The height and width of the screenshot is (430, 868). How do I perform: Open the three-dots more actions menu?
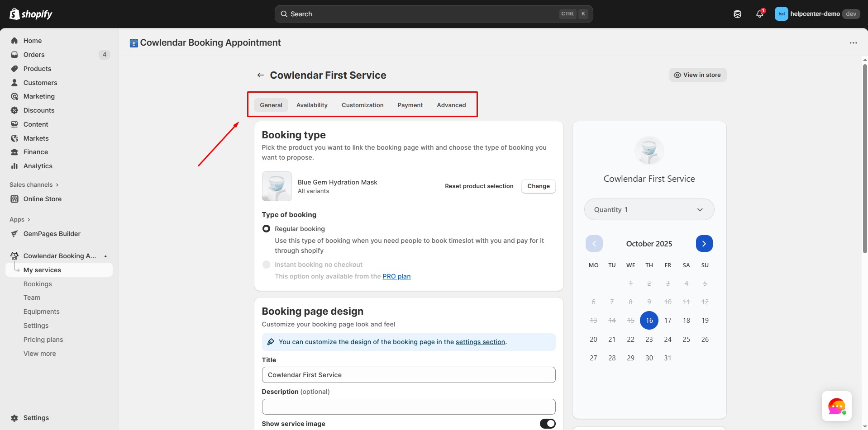click(x=853, y=43)
